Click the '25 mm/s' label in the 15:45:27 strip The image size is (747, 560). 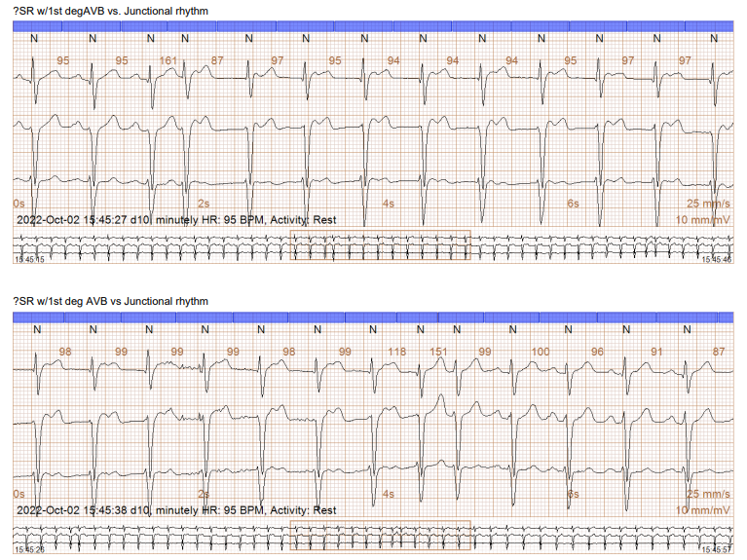pos(708,204)
